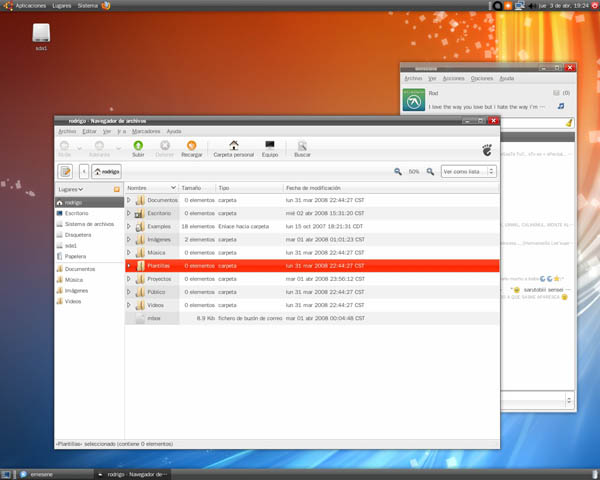Select the Plantillas folder icon
The image size is (600, 480).
click(140, 266)
